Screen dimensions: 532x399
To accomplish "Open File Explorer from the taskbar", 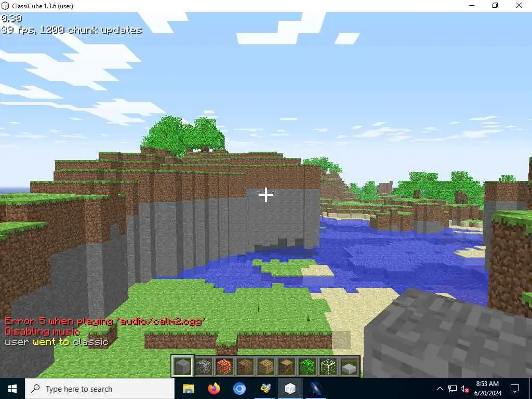I will coord(188,389).
